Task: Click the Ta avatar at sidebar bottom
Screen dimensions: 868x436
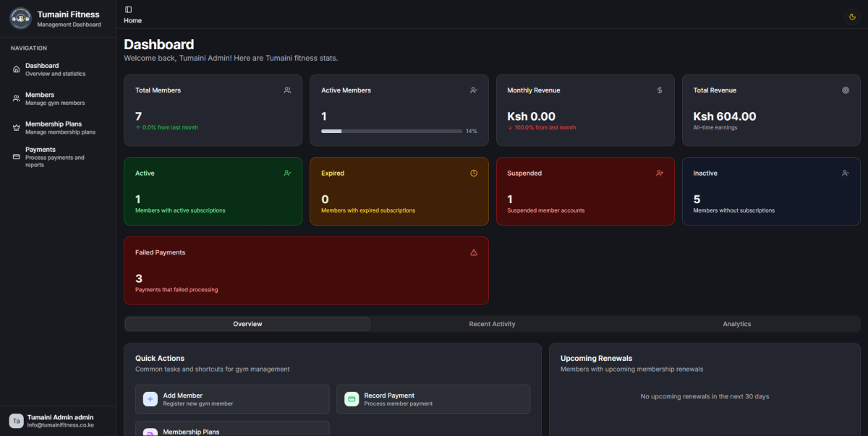Action: 16,421
